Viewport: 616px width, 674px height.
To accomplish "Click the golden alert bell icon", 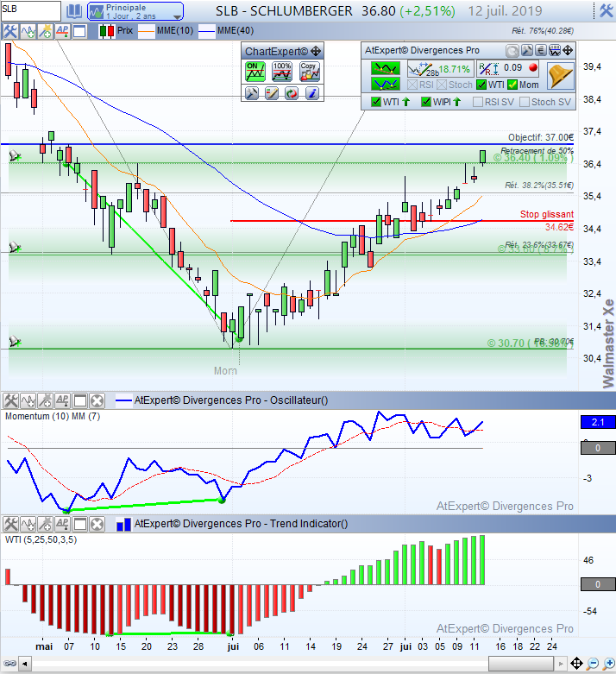I will coord(561,76).
